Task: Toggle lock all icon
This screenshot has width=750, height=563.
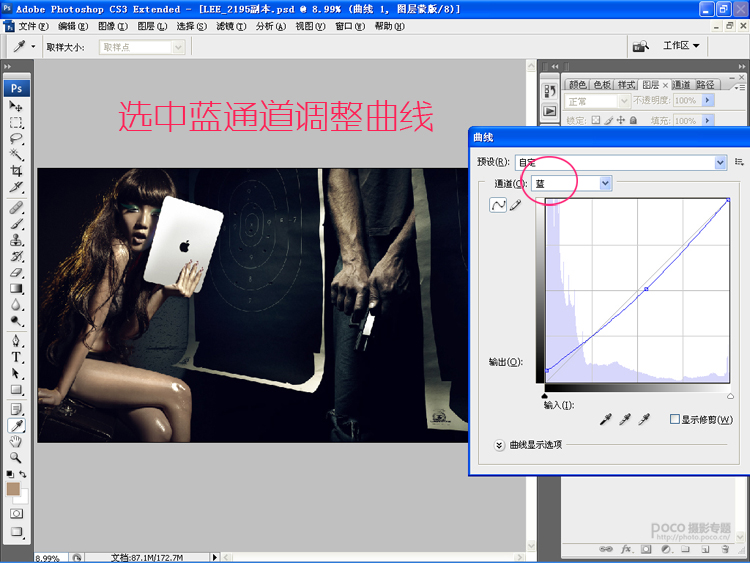Action: tap(633, 120)
